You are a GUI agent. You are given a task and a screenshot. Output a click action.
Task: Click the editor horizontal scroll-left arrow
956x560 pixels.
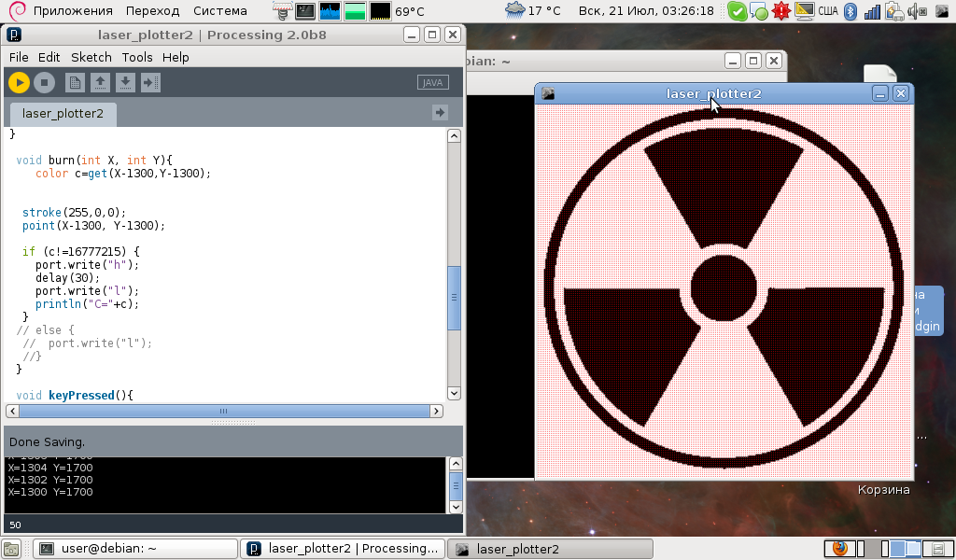[12, 411]
